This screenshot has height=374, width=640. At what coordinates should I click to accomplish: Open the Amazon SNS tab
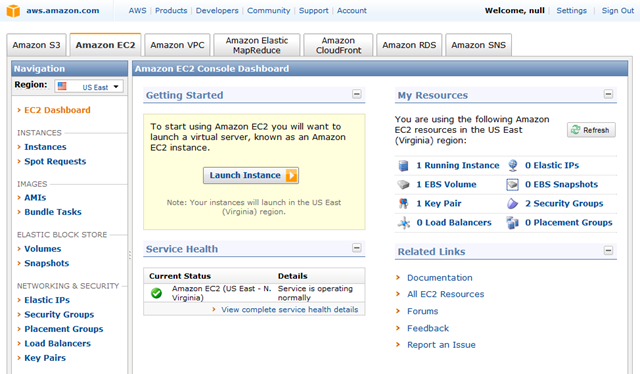coord(478,45)
